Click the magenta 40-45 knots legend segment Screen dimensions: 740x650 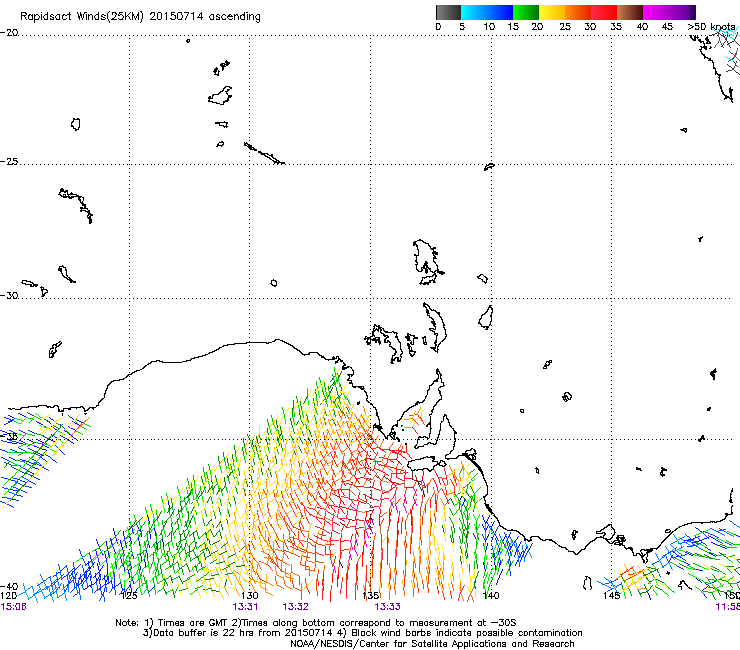click(656, 12)
